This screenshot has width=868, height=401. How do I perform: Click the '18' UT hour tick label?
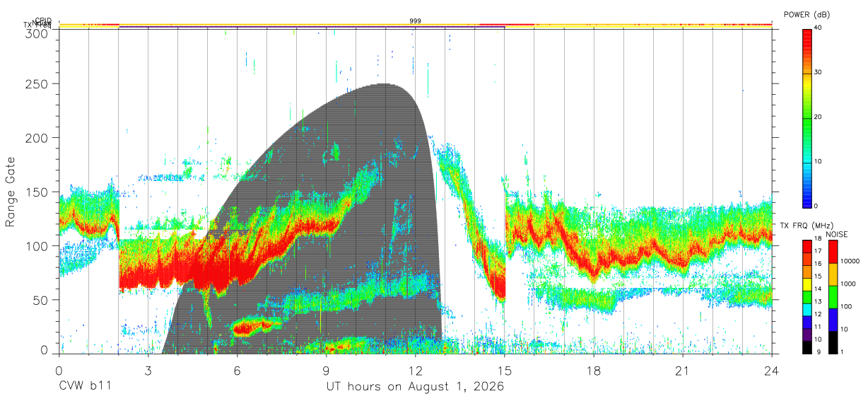pos(593,370)
